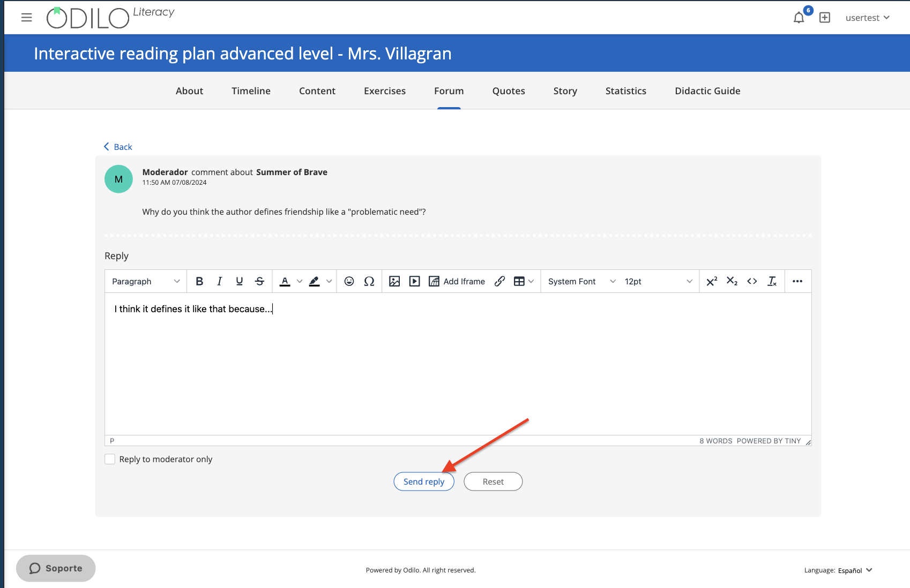
Task: Apply subscript formatting
Action: [x=732, y=281]
